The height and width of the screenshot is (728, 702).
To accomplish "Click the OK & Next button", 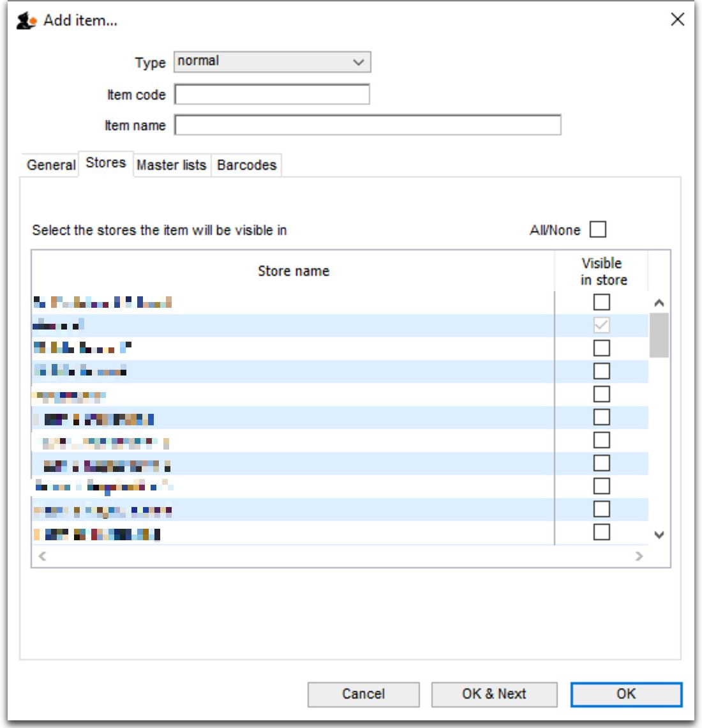I will pos(494,694).
